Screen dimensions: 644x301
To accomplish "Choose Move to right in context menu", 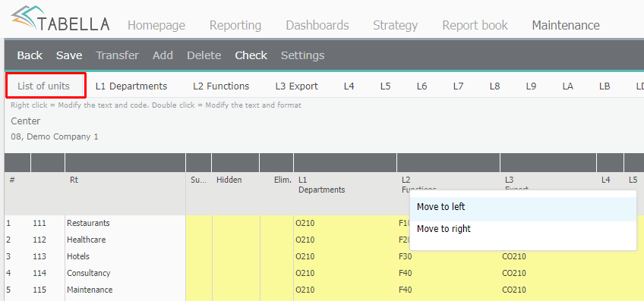I will 522,229.
